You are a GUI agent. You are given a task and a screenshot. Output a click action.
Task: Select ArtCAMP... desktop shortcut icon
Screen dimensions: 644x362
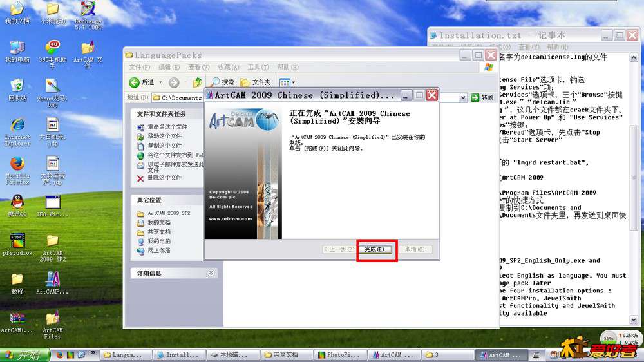click(53, 283)
